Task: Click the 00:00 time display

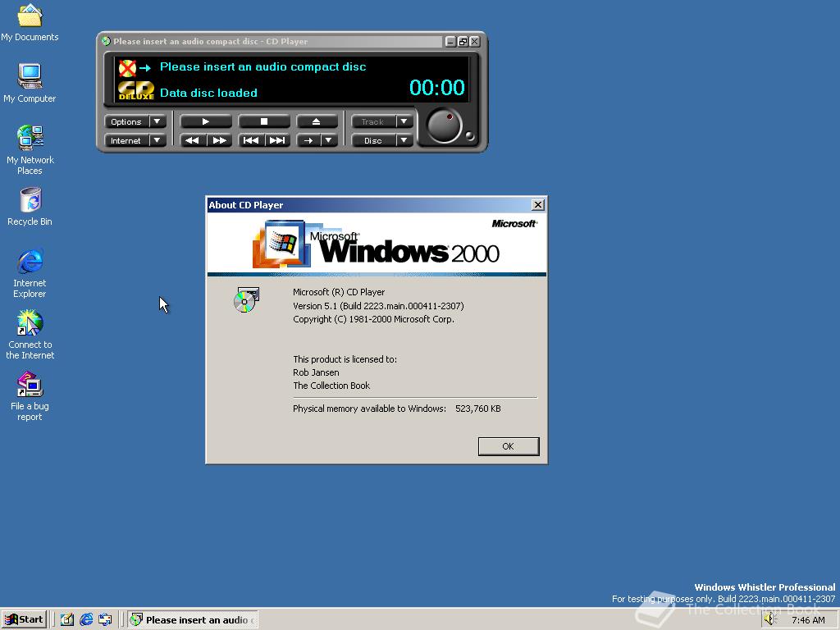Action: (x=437, y=87)
